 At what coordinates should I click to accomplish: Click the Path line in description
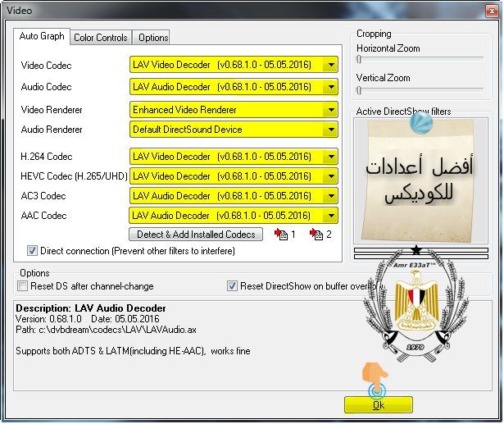coord(106,330)
